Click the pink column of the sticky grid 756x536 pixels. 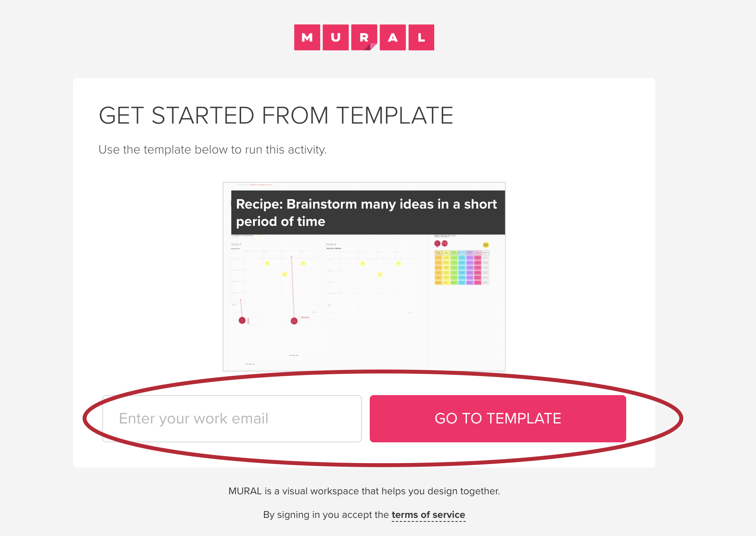coord(478,268)
